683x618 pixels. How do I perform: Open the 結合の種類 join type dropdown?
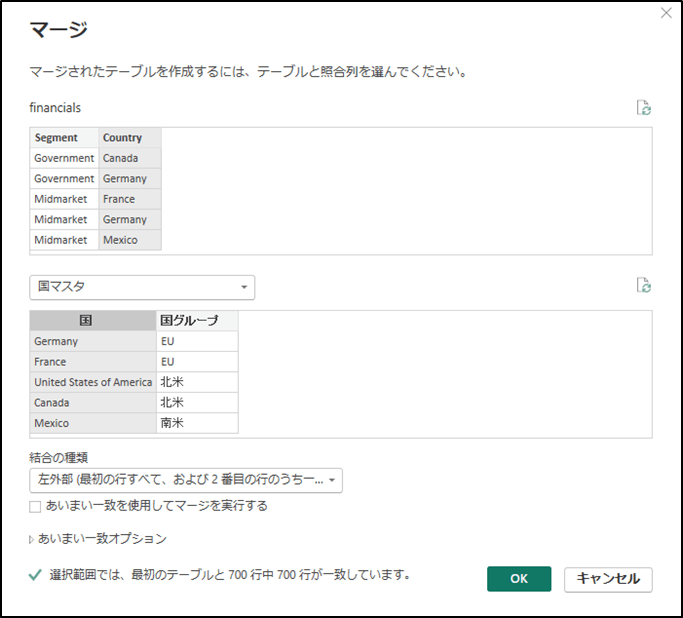coord(186,480)
